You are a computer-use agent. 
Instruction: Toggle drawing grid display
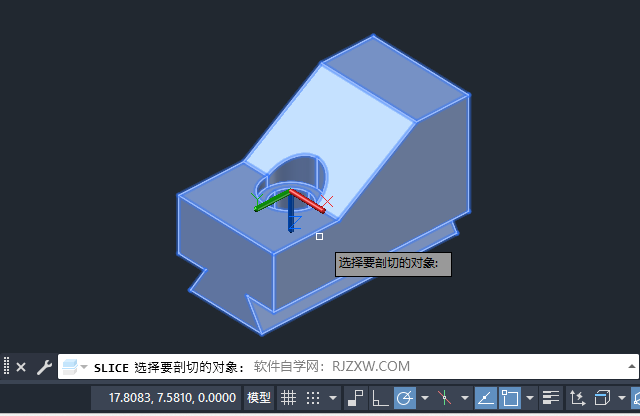[288, 398]
